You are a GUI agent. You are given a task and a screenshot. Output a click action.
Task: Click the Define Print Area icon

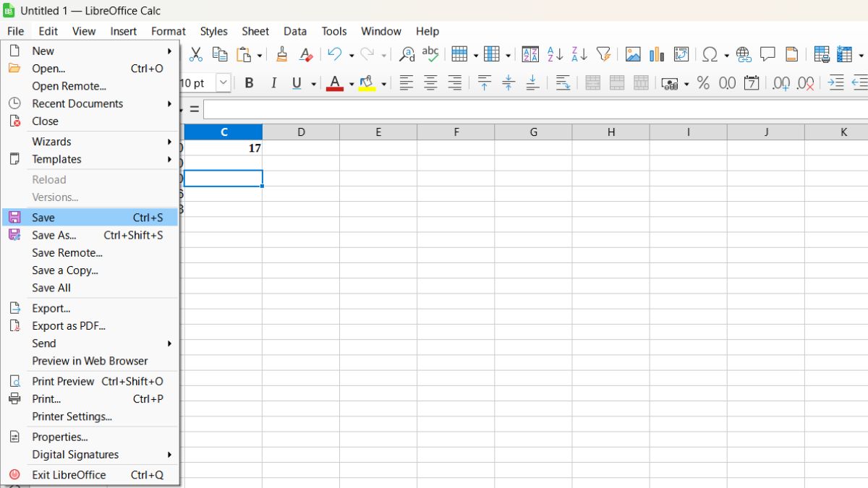(x=821, y=54)
